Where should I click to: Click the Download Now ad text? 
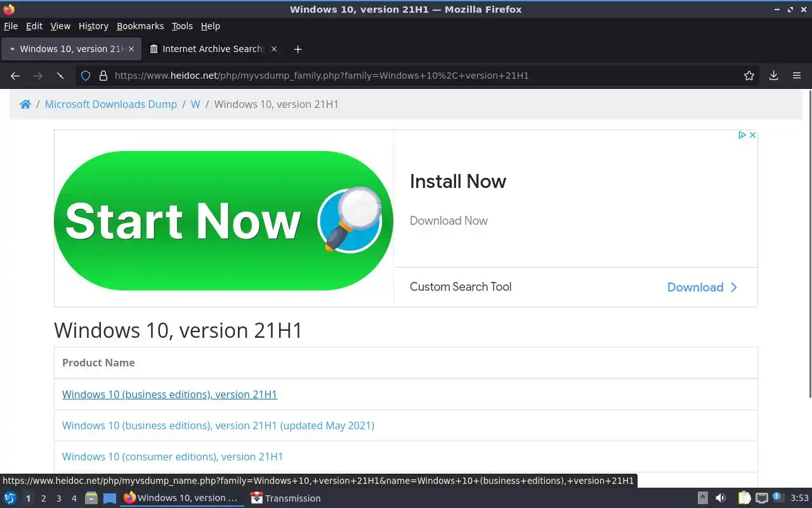click(449, 221)
